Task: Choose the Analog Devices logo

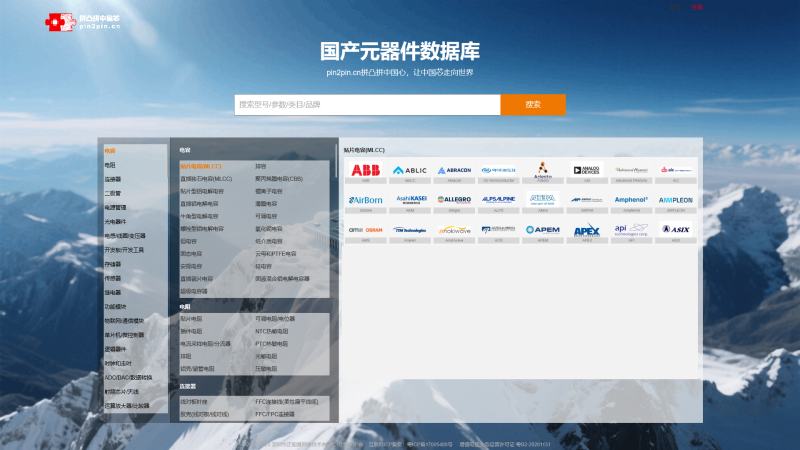Action: click(587, 170)
